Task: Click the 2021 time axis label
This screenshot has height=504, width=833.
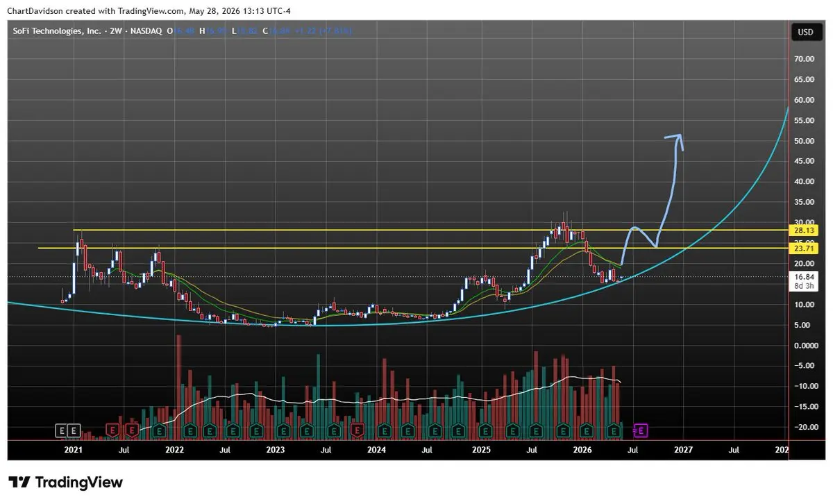Action: pos(73,450)
